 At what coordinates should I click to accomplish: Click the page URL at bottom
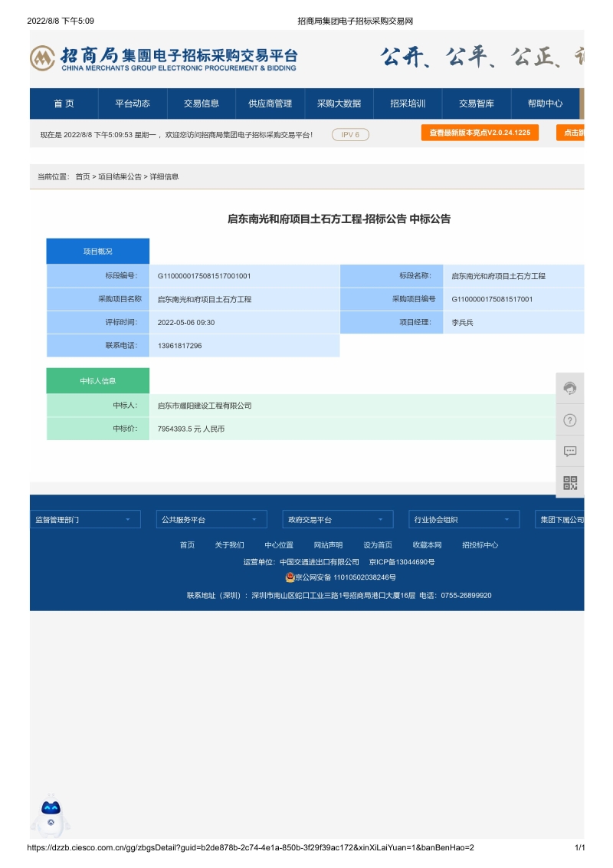tap(251, 847)
